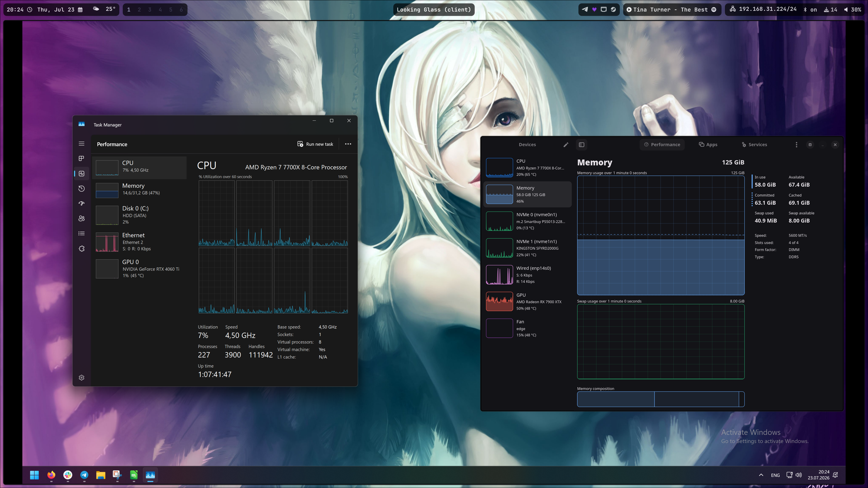Click Run new task in Task Manager
868x488 pixels.
point(315,144)
